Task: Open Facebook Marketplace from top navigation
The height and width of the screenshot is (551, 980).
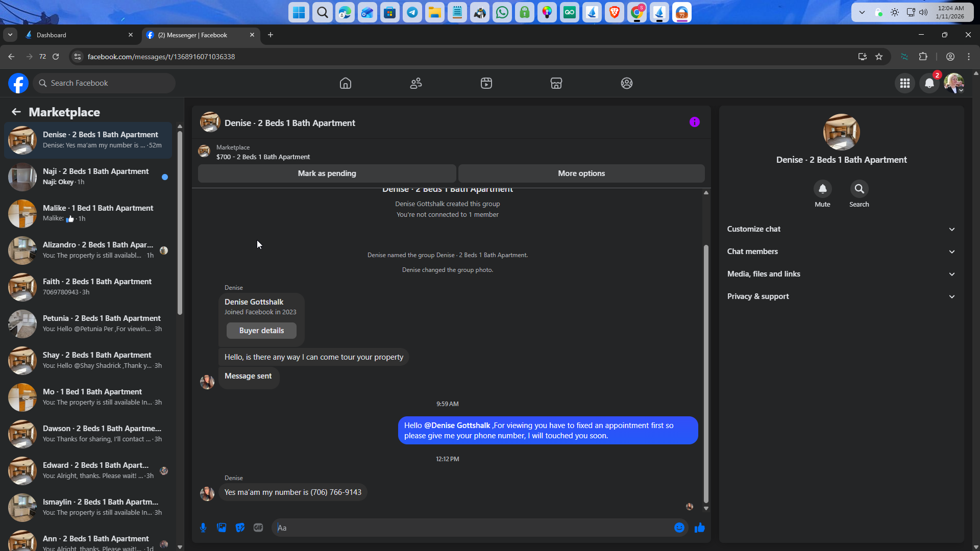Action: tap(556, 83)
